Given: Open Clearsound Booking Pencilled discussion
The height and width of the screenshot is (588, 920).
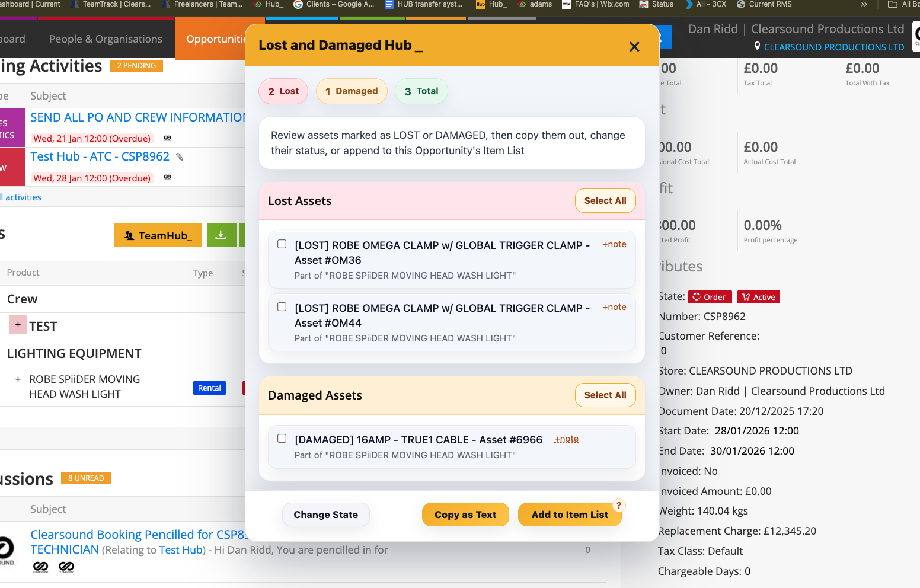Looking at the screenshot, I should [138, 535].
